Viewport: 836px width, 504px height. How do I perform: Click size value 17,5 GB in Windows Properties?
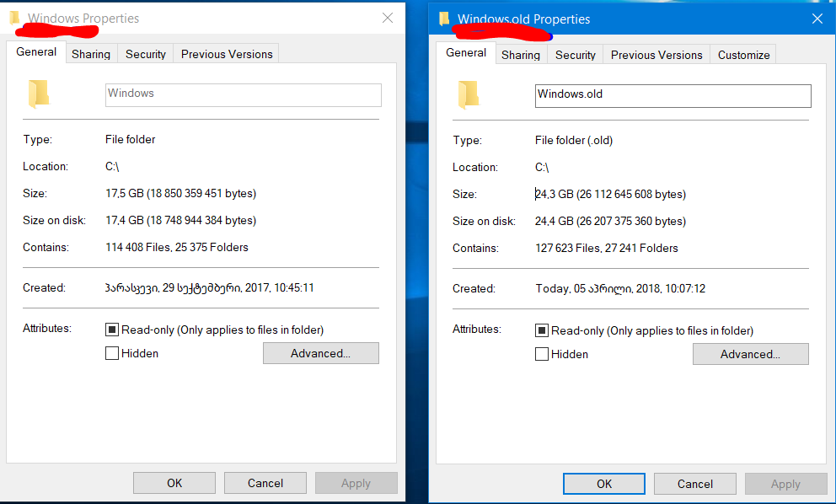point(180,193)
